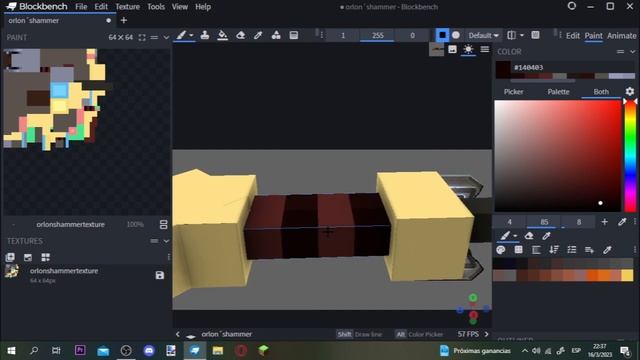The image size is (640, 360).
Task: Open the Texture menu
Action: click(127, 7)
